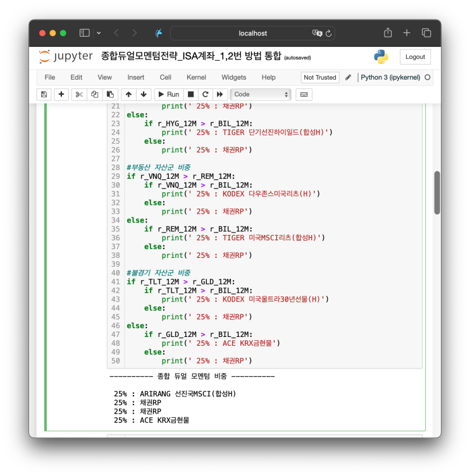Click the Jupyter logo

click(66, 56)
